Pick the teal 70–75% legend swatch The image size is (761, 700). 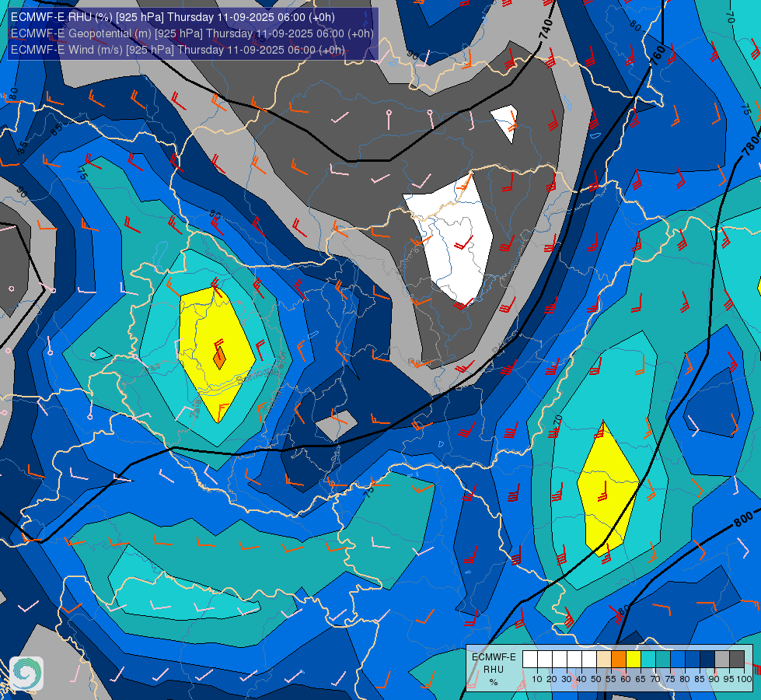point(663,660)
